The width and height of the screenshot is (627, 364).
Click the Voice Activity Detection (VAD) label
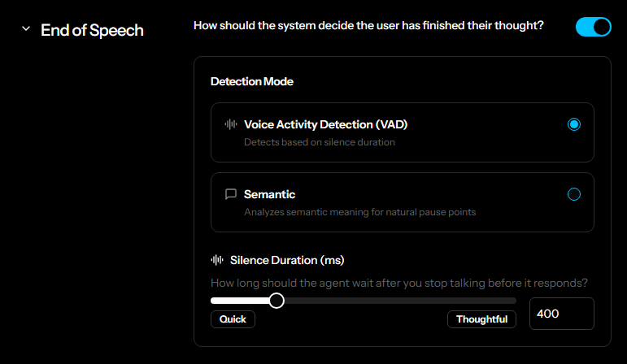pyautogui.click(x=325, y=124)
